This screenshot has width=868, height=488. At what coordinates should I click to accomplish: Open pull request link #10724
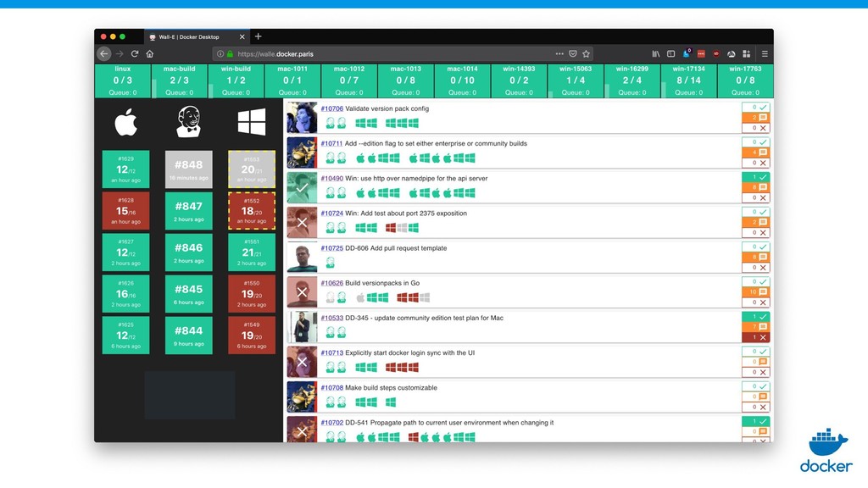pyautogui.click(x=332, y=213)
